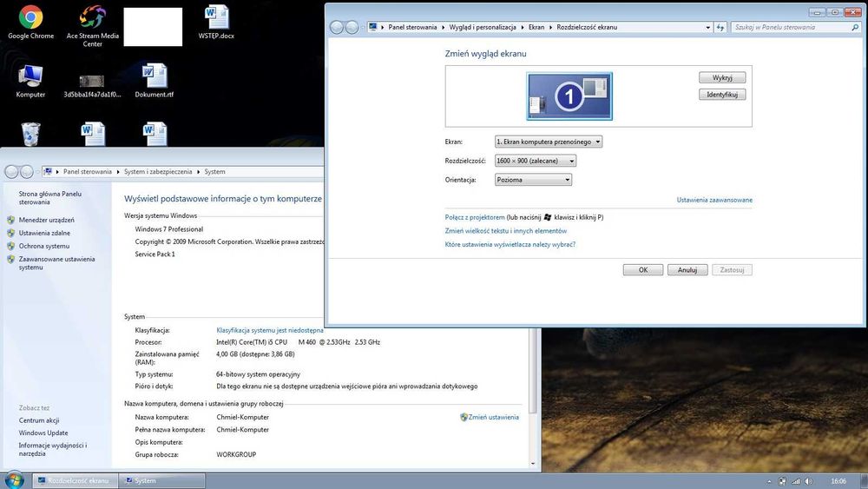Open address bar history dropdown arrow
This screenshot has height=489, width=868.
(708, 27)
